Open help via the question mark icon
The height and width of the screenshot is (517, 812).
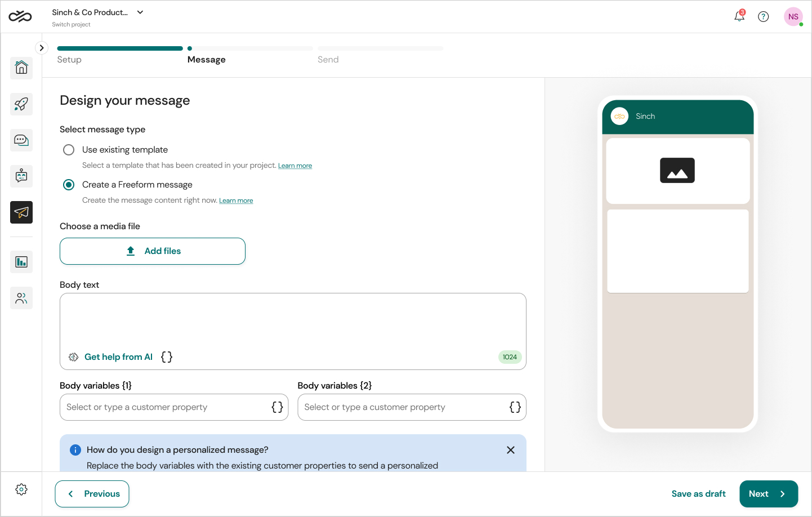click(764, 16)
